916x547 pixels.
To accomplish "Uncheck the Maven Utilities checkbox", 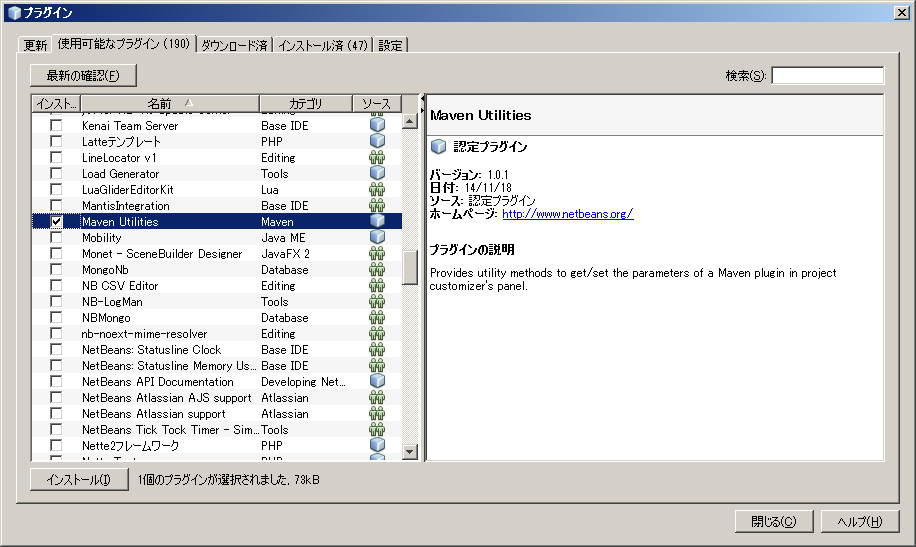I will click(56, 221).
